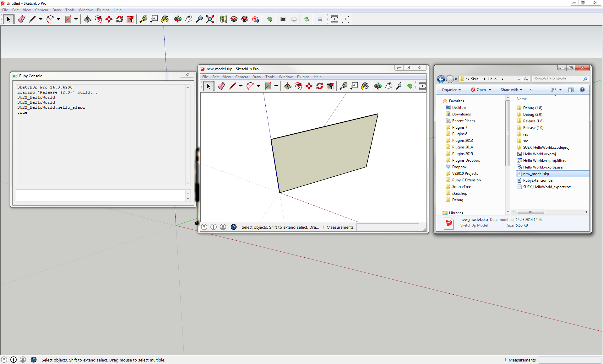This screenshot has width=603, height=364.
Task: Click Zoom Extents icon in main toolbar
Action: click(x=210, y=19)
